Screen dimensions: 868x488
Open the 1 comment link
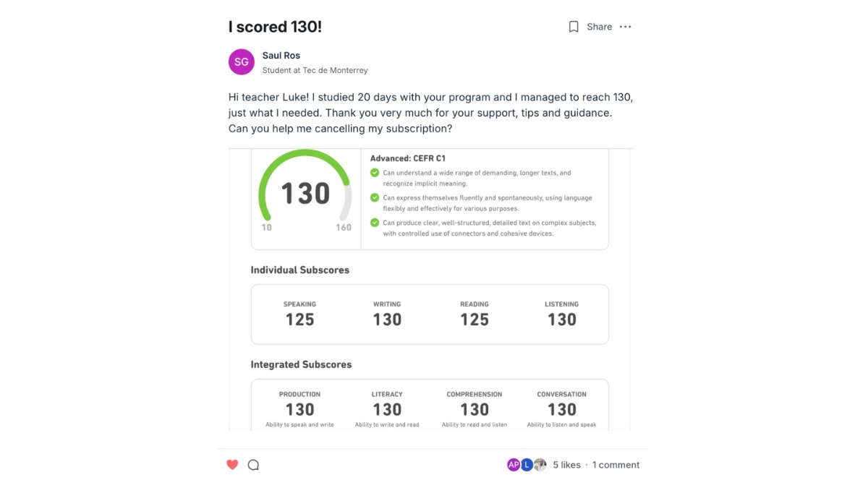pos(616,465)
